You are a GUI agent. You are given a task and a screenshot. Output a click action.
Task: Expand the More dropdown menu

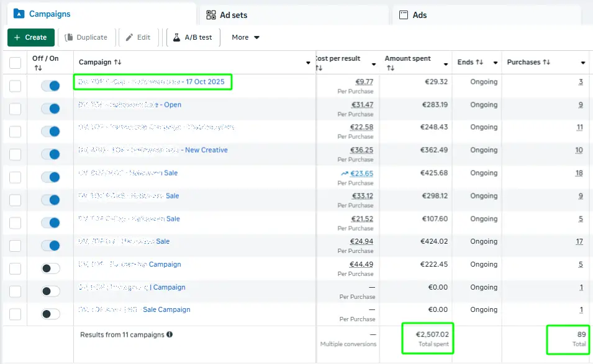245,37
